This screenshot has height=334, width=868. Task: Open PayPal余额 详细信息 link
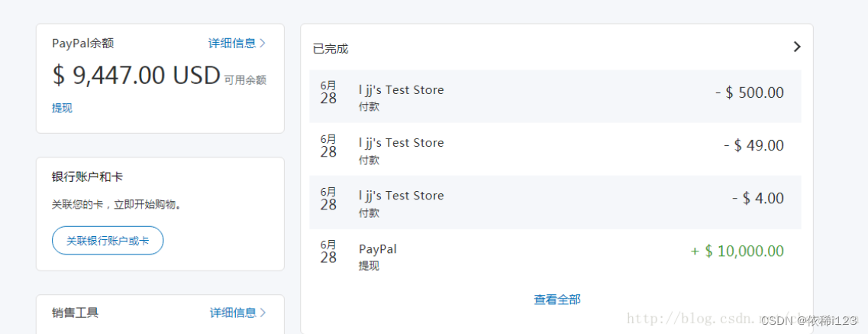(237, 44)
